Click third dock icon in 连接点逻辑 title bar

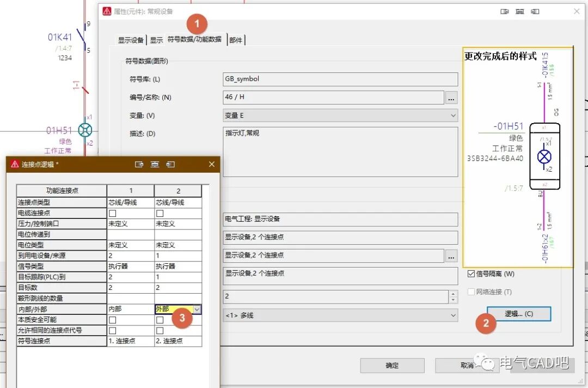[x=170, y=165]
